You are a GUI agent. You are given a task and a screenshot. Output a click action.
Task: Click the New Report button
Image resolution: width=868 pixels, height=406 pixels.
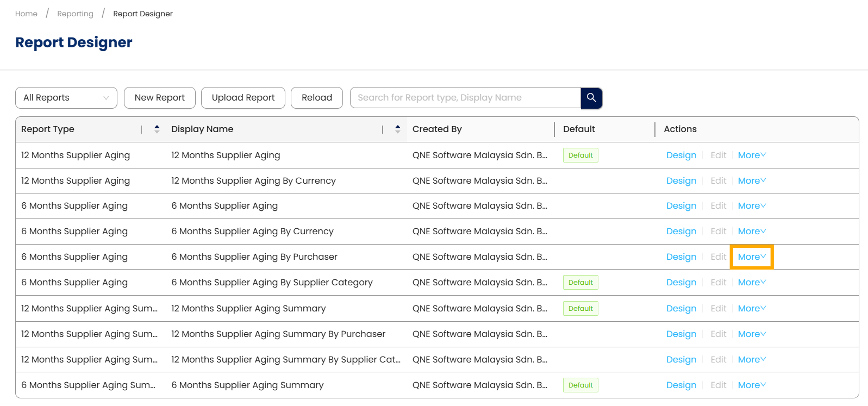coord(160,98)
